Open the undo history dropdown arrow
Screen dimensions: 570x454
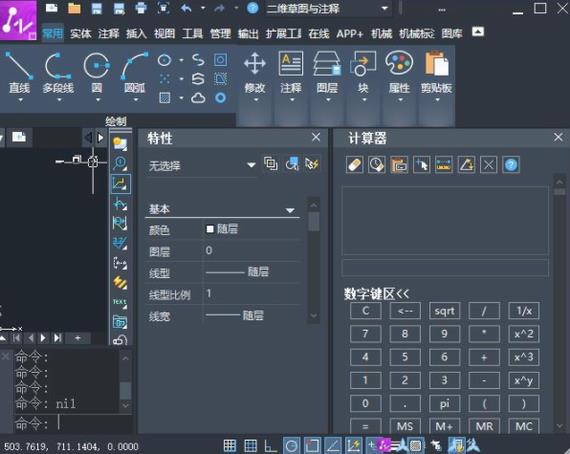(x=203, y=8)
